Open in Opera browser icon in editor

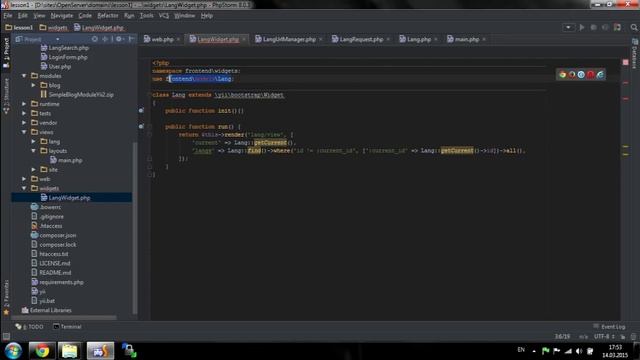pos(591,75)
